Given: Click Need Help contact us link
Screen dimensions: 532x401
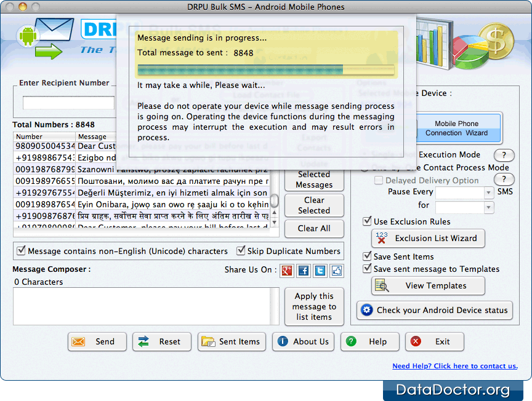Looking at the screenshot, I should [455, 366].
